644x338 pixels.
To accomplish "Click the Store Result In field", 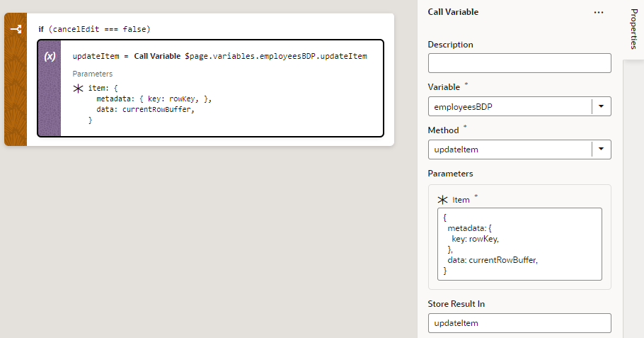I will click(519, 323).
